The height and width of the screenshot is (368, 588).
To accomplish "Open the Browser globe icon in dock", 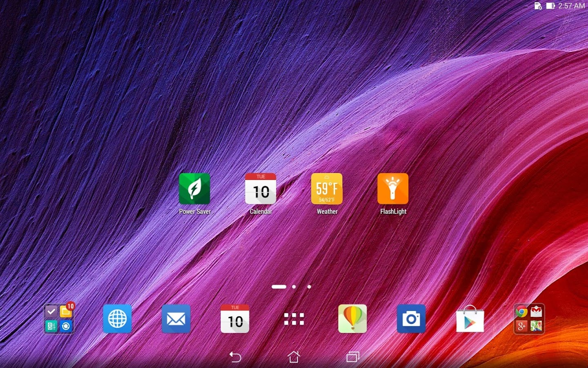I will pos(117,319).
